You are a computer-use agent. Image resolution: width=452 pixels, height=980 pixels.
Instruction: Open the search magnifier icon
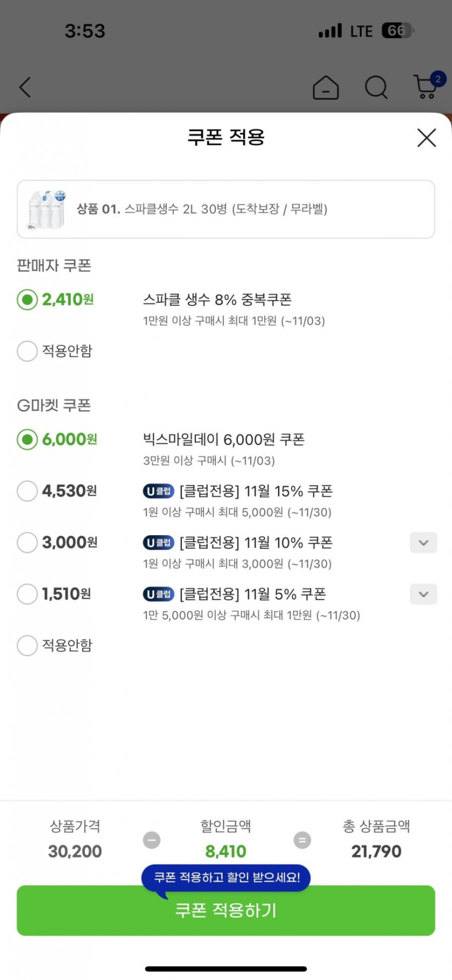click(376, 87)
